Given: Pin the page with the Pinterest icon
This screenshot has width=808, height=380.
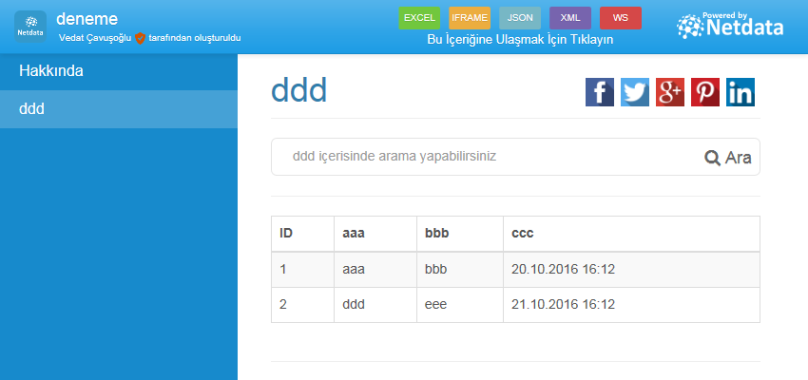Looking at the screenshot, I should 705,92.
